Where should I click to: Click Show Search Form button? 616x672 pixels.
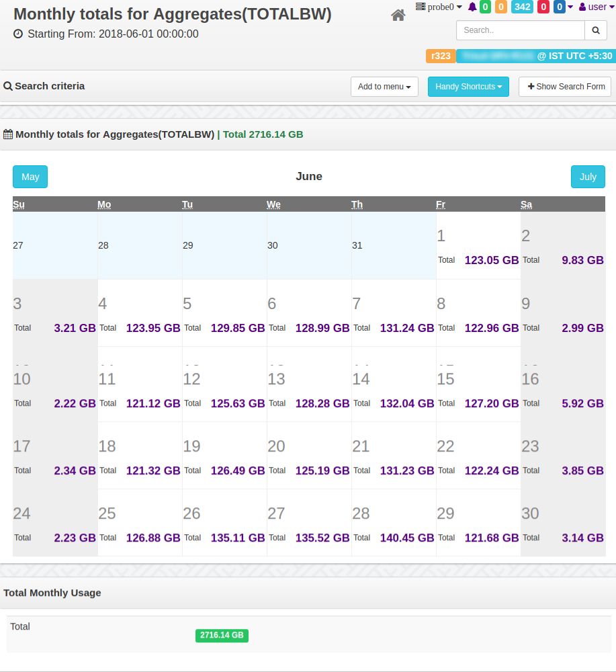[566, 87]
